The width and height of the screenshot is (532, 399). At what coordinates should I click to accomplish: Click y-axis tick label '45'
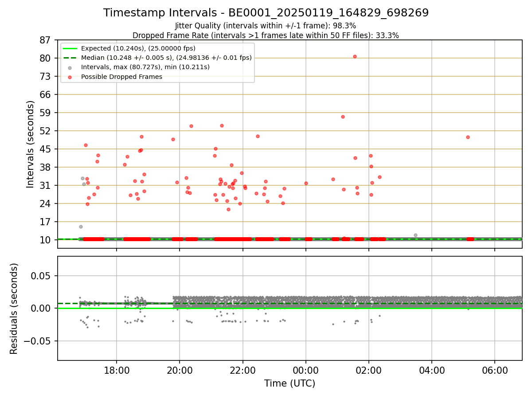click(x=46, y=149)
